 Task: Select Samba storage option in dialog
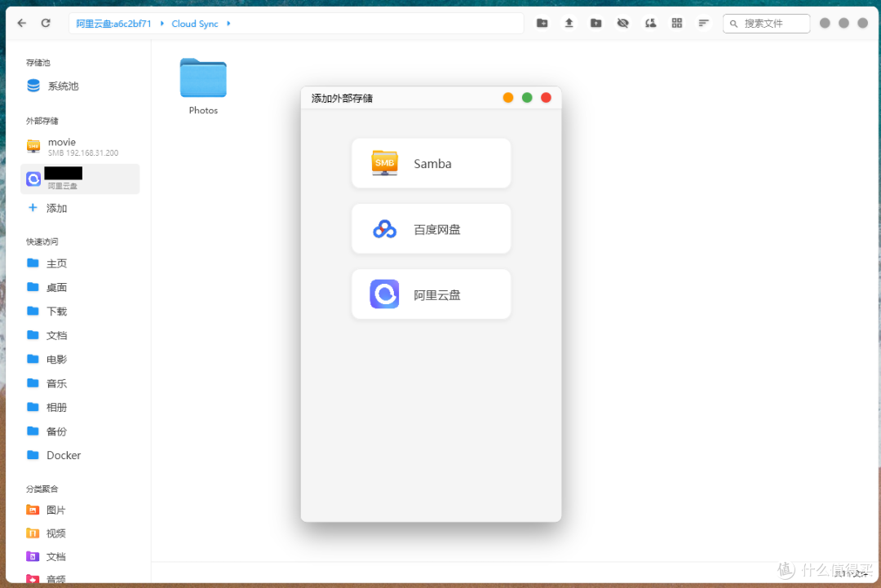431,163
